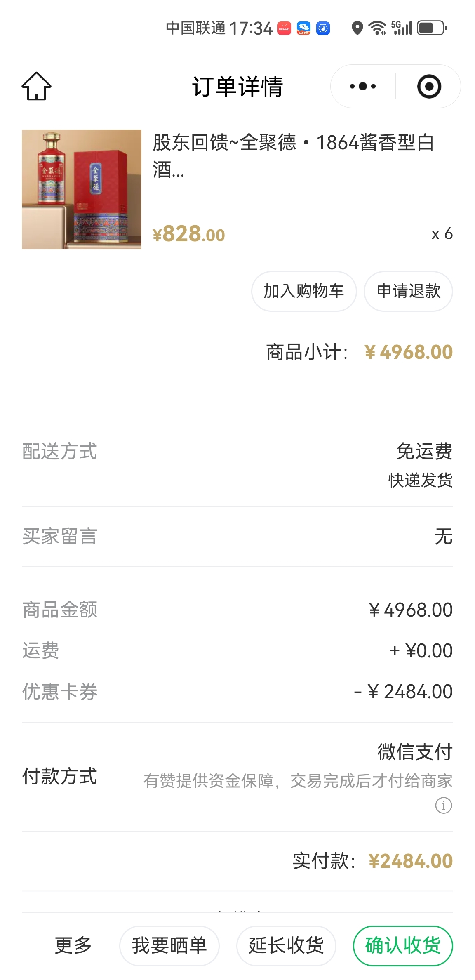Tap 申请退款 button

[x=408, y=291]
